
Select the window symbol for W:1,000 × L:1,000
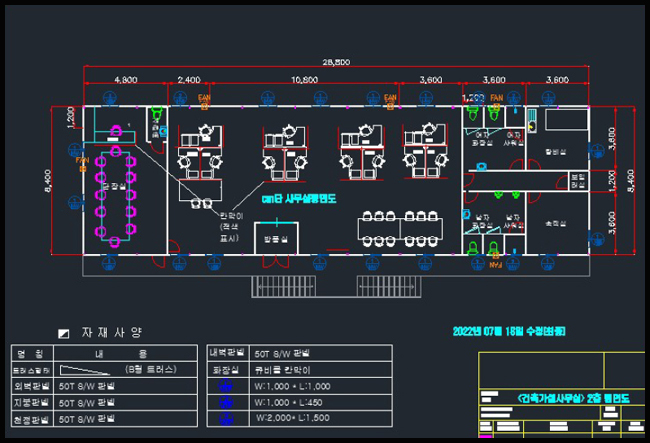pos(225,386)
